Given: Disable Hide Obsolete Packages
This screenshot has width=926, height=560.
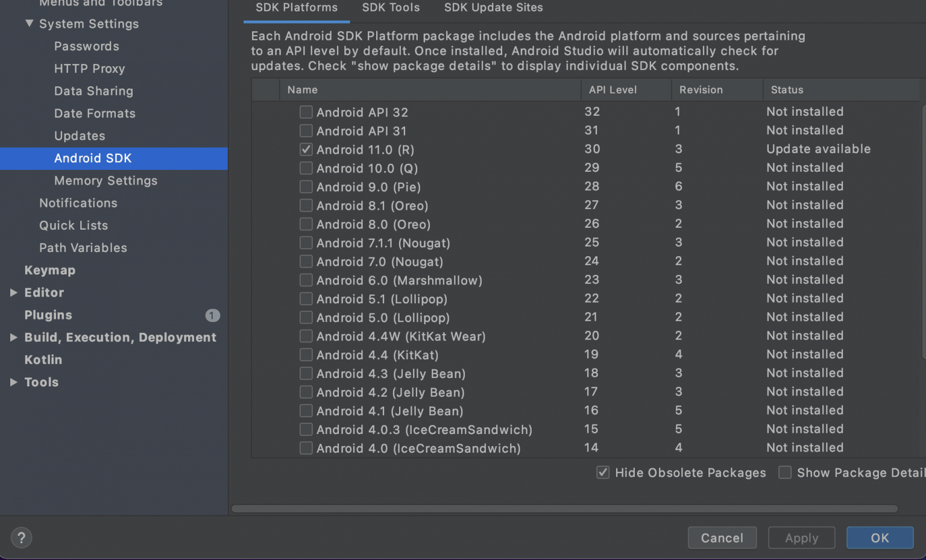Looking at the screenshot, I should pyautogui.click(x=602, y=473).
